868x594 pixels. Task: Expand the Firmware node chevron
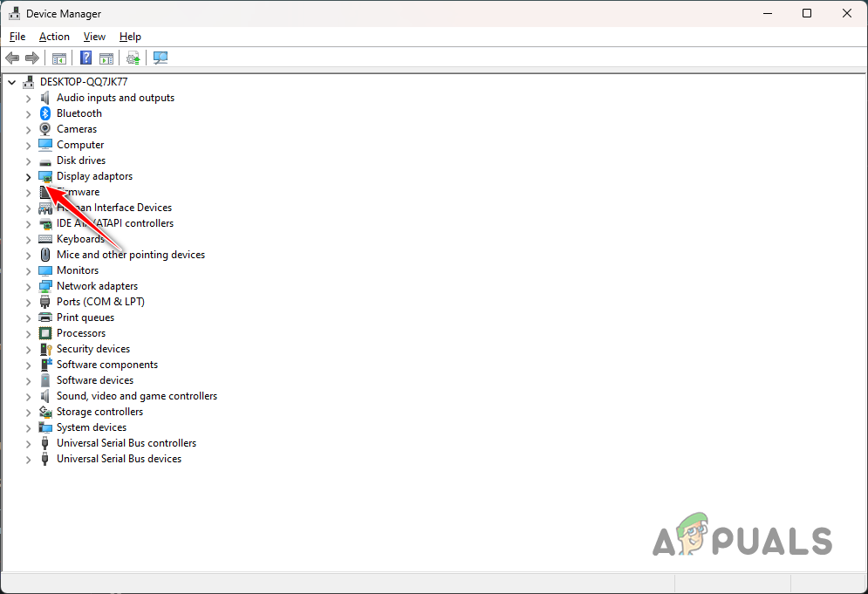pyautogui.click(x=28, y=193)
